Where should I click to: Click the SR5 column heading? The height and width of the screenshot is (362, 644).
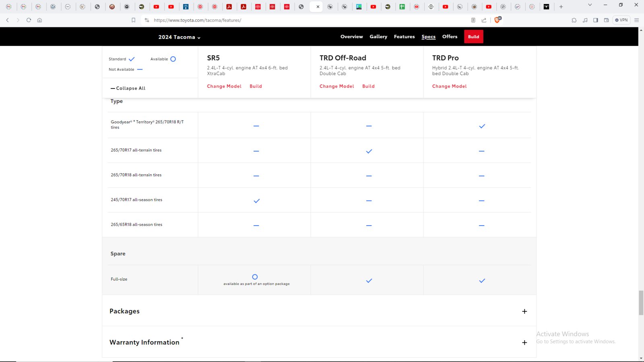click(x=213, y=58)
